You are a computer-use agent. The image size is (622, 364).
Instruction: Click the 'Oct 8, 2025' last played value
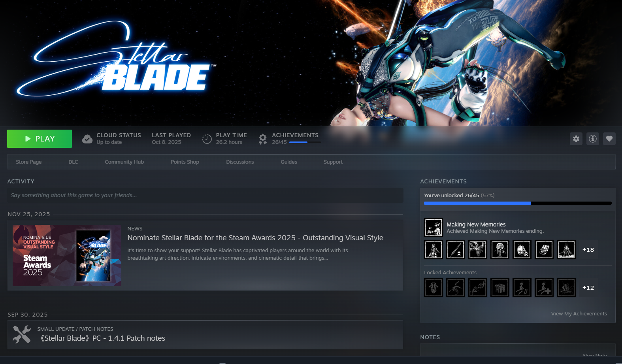166,142
